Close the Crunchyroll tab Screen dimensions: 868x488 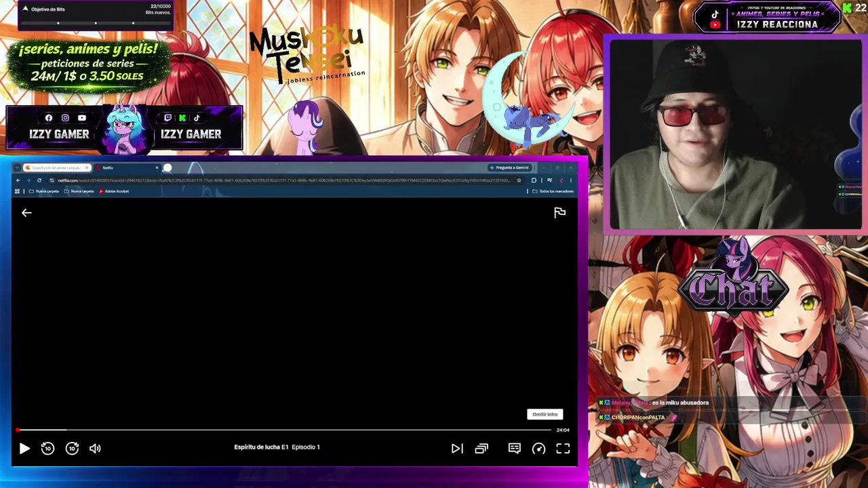pyautogui.click(x=87, y=167)
